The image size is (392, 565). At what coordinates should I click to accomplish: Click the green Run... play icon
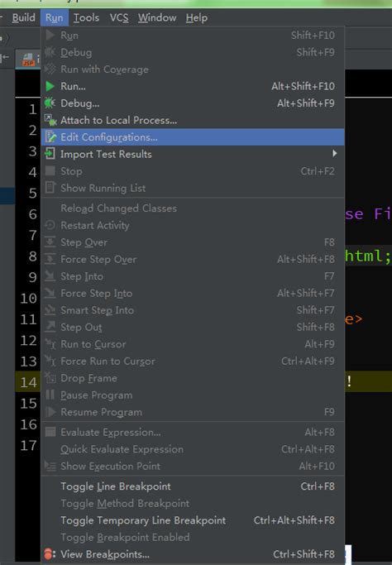point(50,87)
